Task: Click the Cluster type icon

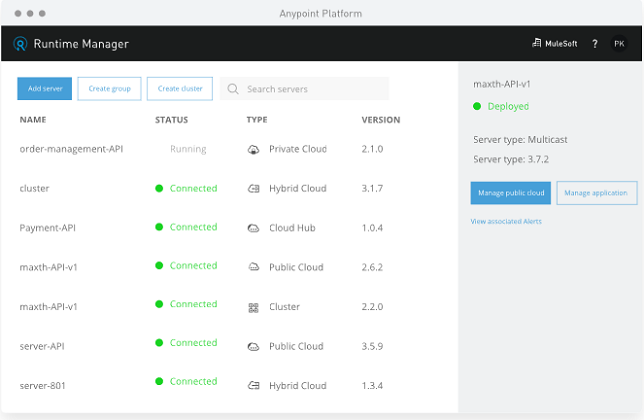Action: tap(253, 308)
